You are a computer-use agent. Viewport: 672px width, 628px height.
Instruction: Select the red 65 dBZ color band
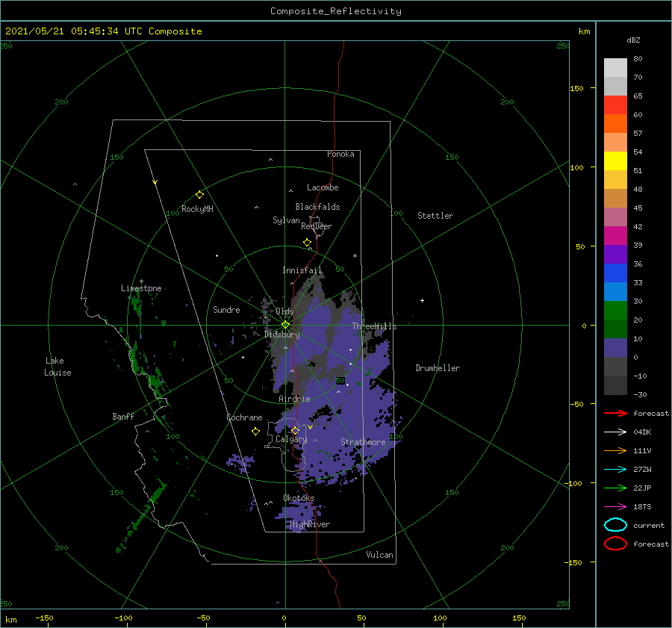tap(615, 105)
